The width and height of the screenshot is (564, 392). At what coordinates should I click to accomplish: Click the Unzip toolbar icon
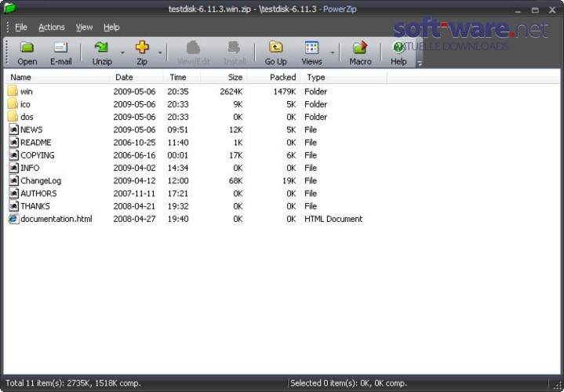[x=101, y=47]
